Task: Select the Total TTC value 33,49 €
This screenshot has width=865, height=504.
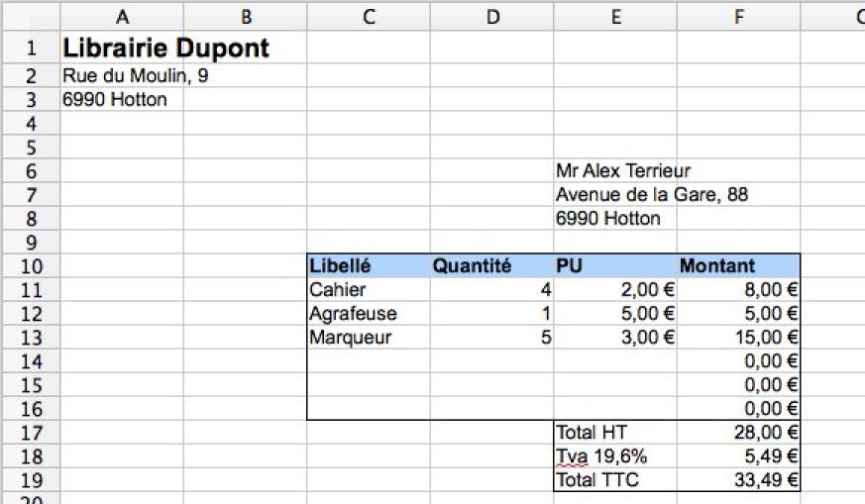Action: [x=739, y=479]
